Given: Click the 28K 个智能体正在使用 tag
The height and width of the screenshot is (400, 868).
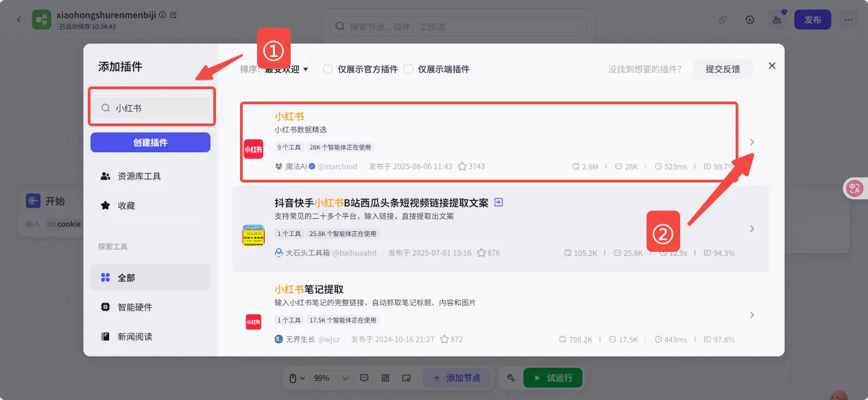Looking at the screenshot, I should tap(341, 148).
